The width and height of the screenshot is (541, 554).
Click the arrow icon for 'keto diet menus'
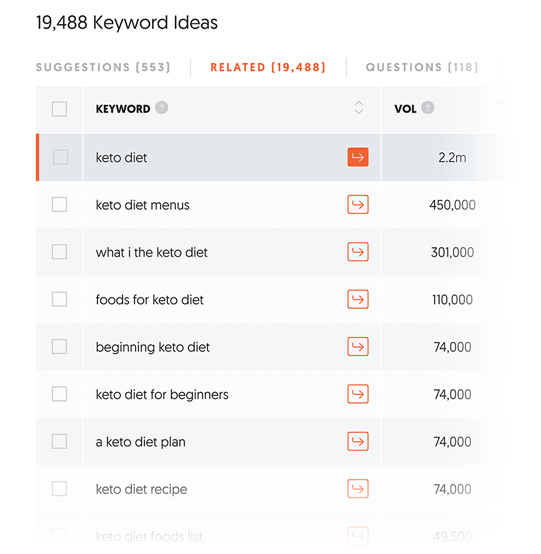pyautogui.click(x=358, y=204)
